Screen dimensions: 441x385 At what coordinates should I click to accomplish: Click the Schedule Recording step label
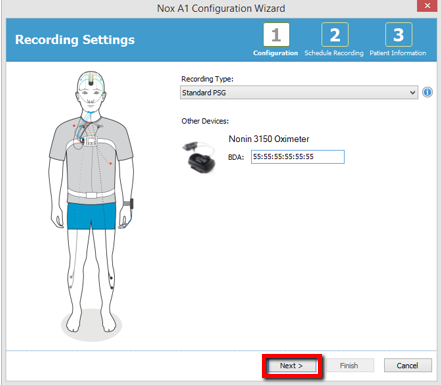[334, 53]
